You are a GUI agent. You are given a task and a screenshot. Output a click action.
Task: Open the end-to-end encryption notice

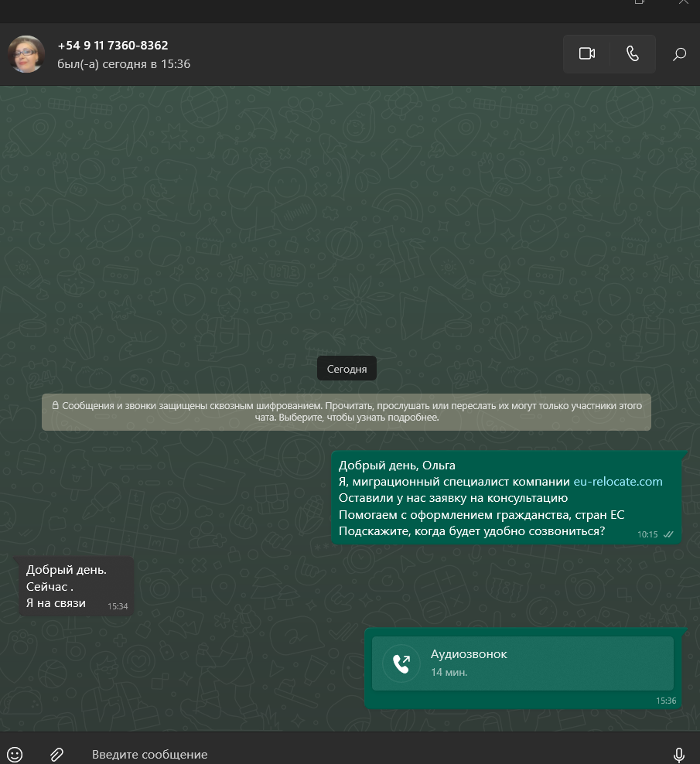pyautogui.click(x=346, y=411)
